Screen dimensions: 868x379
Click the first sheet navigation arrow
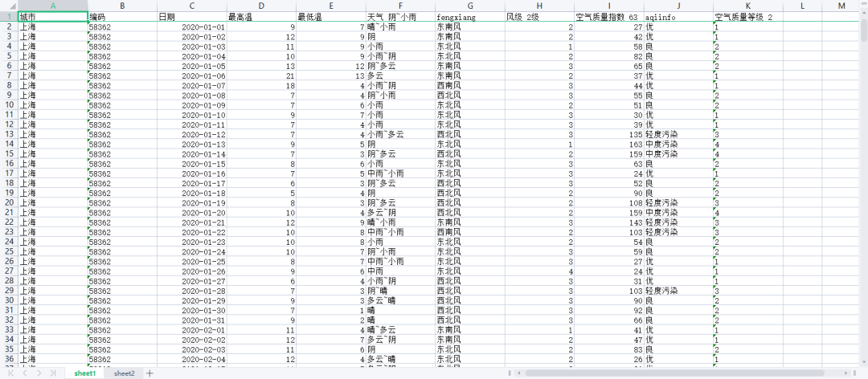tap(12, 373)
